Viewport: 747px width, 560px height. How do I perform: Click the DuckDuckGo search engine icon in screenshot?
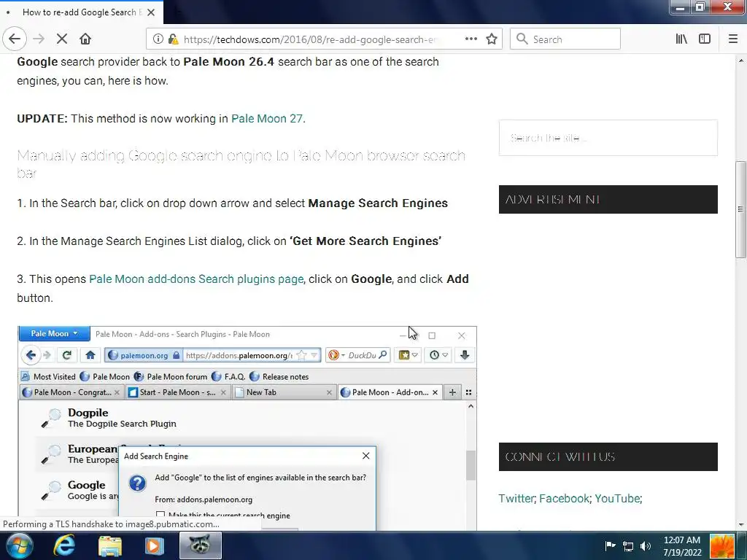coord(334,355)
